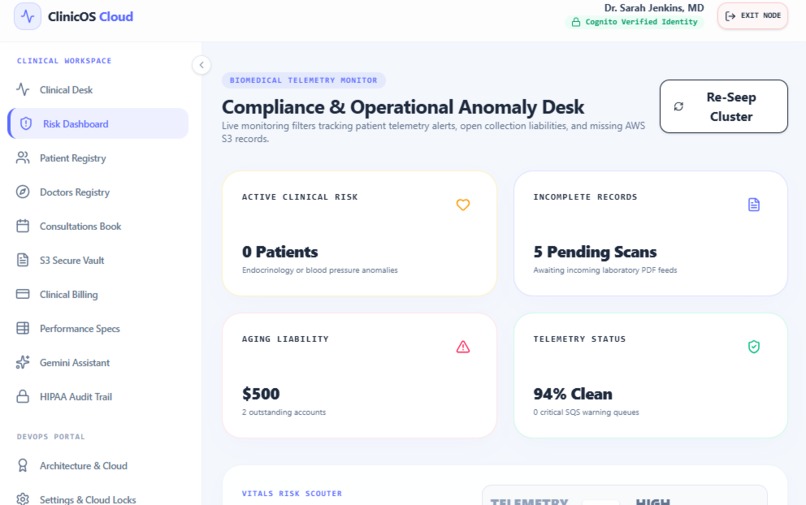Click the '2 outstanding accounts' text

point(284,412)
